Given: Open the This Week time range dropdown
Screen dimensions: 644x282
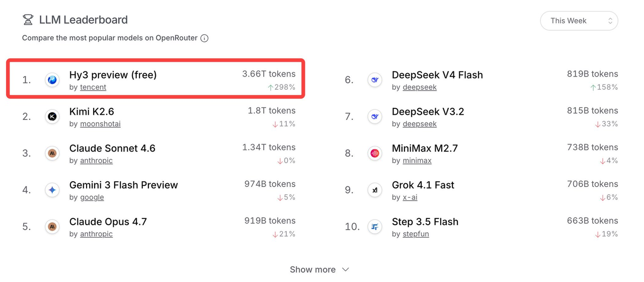Looking at the screenshot, I should (579, 21).
